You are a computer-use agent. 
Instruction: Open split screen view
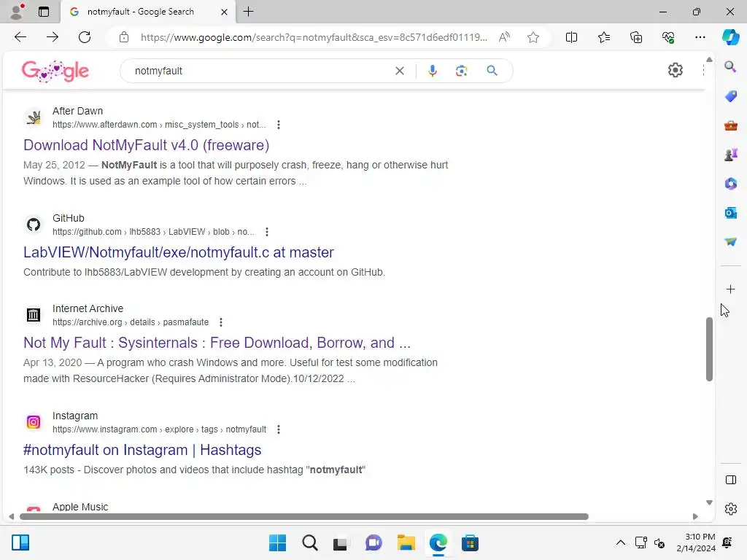click(571, 37)
